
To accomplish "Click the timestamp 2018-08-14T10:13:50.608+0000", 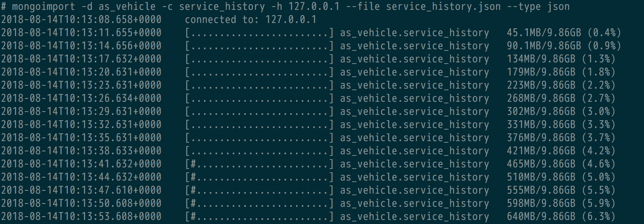I will coord(81,203).
